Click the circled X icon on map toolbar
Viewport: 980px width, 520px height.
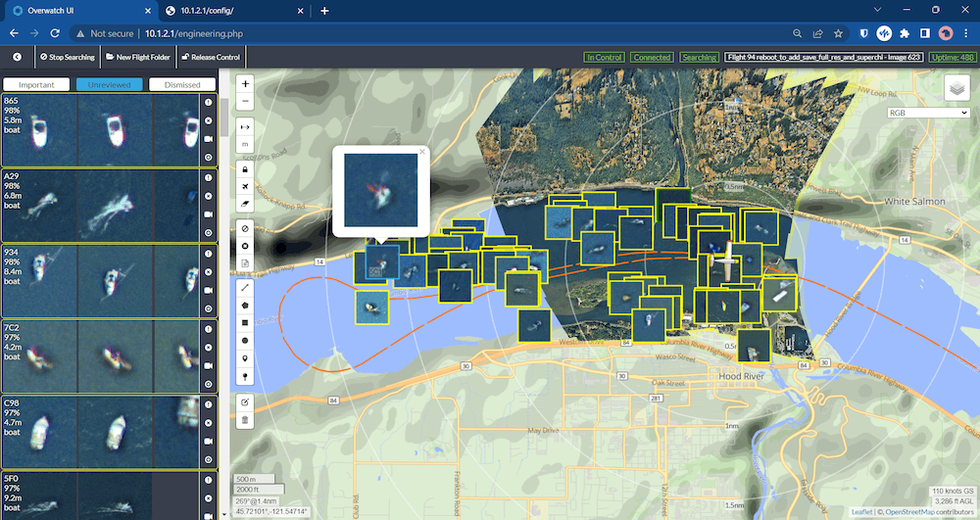click(245, 246)
